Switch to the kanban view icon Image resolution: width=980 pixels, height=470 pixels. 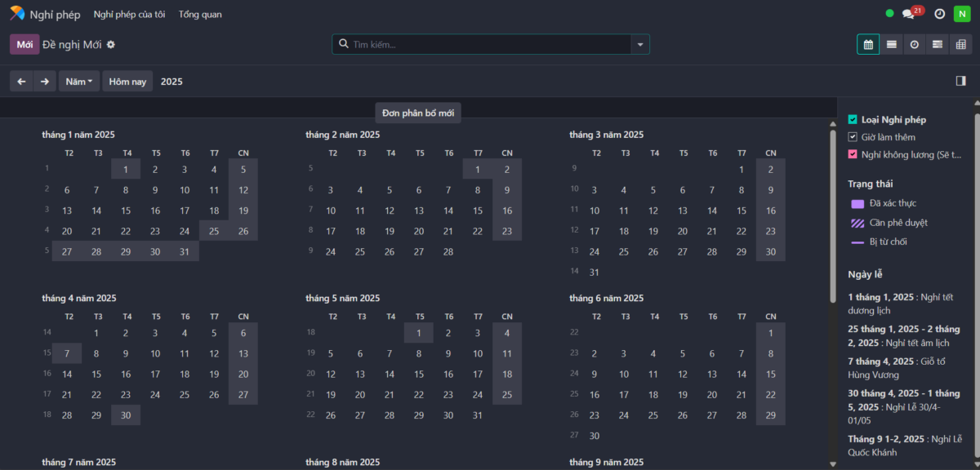point(937,44)
